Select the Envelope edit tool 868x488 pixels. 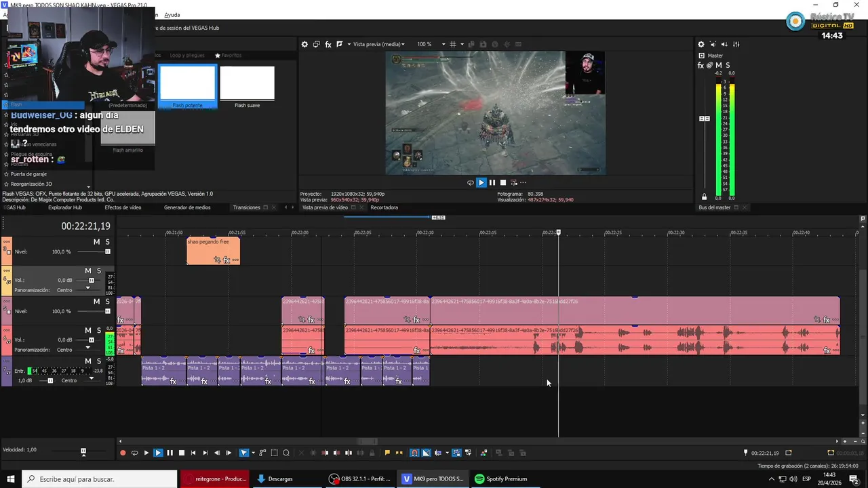pos(262,453)
